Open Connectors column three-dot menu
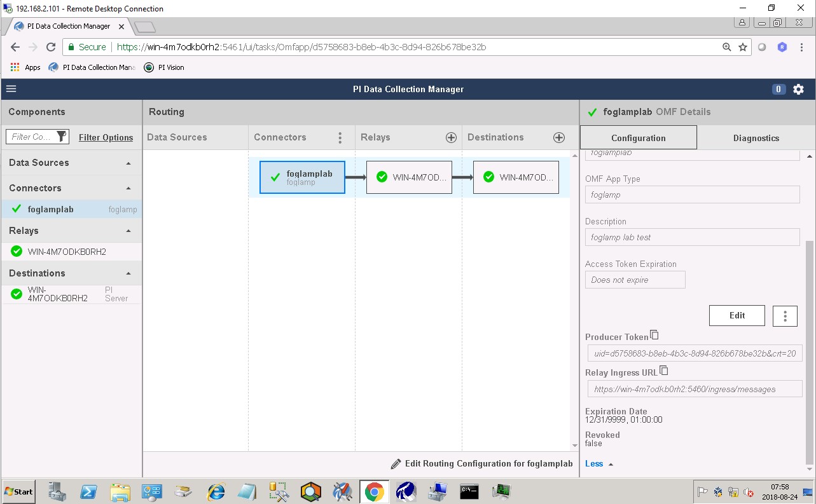This screenshot has height=504, width=816. coord(340,138)
